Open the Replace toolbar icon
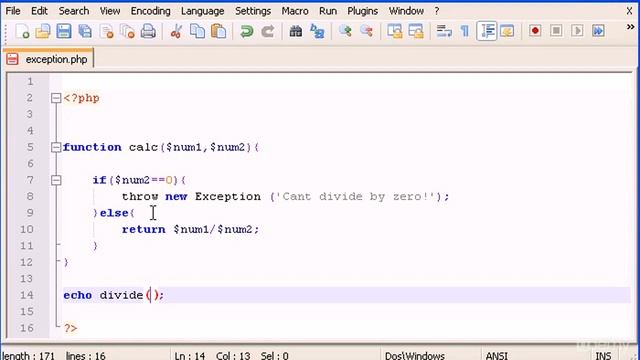The image size is (640, 360). tap(317, 31)
